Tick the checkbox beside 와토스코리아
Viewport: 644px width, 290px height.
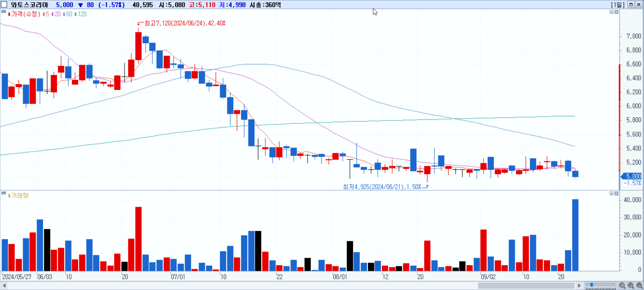click(4, 5)
